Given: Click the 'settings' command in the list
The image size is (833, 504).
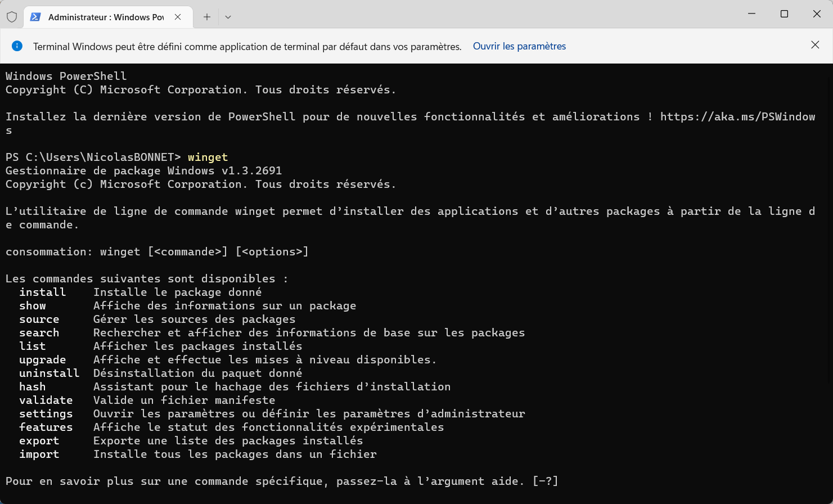Looking at the screenshot, I should [46, 414].
